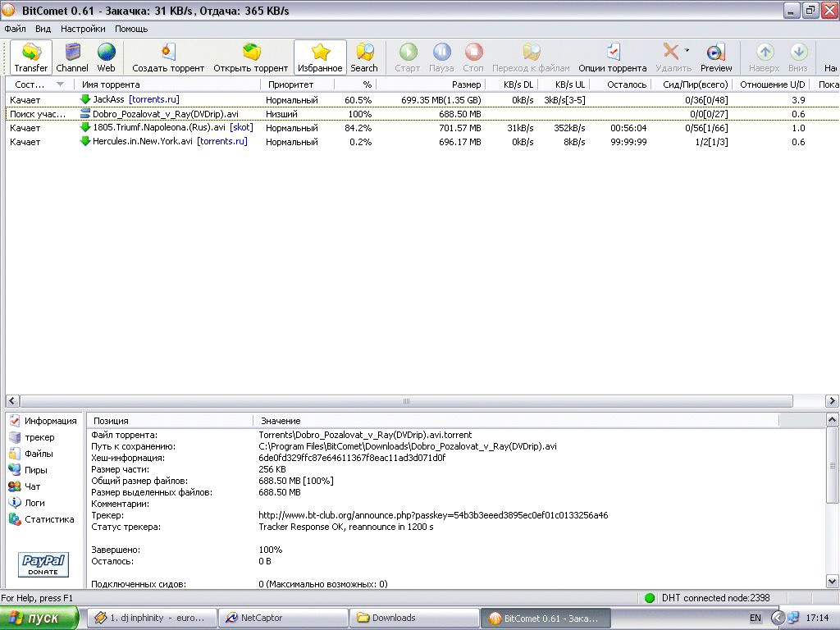Click Переход к файлам toolbar button

coord(531,57)
